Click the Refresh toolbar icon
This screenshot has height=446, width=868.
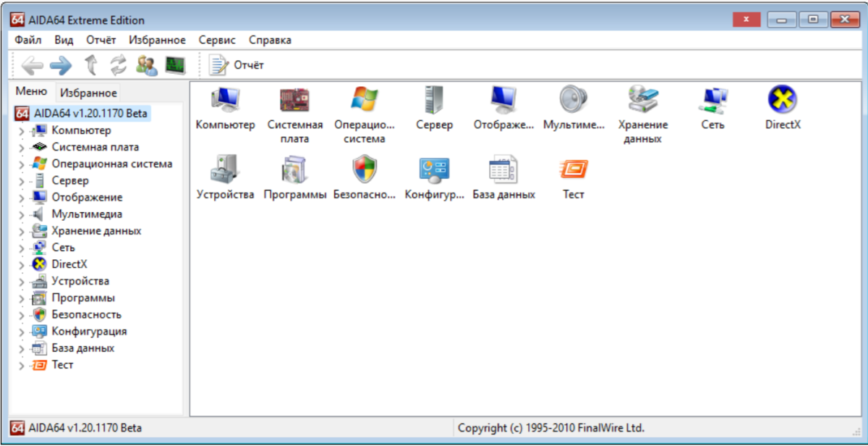(x=118, y=66)
